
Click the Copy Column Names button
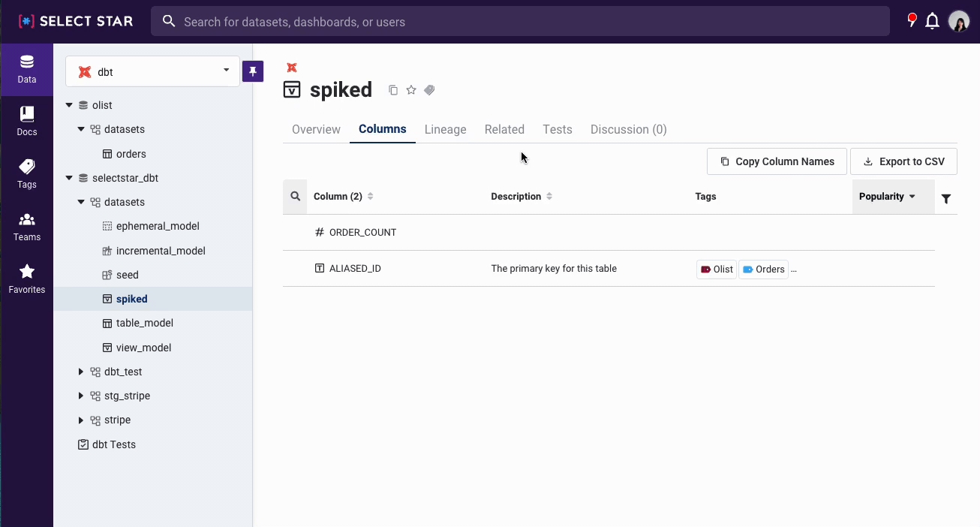click(x=777, y=161)
